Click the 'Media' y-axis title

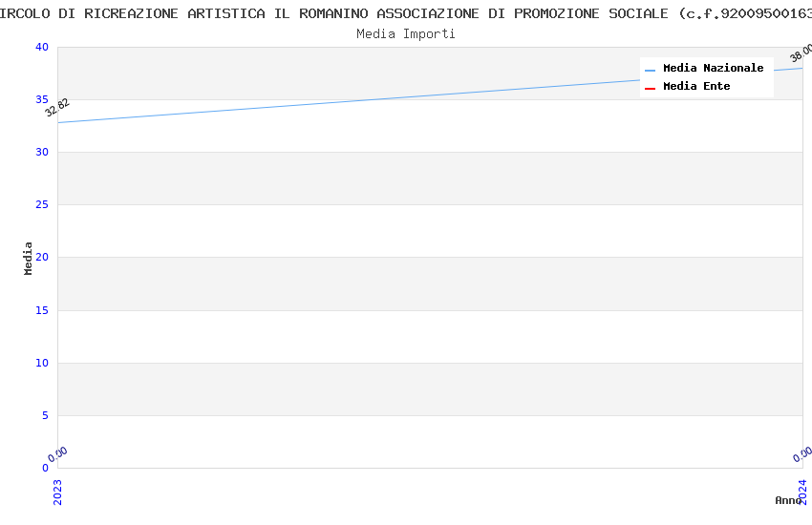[28, 258]
